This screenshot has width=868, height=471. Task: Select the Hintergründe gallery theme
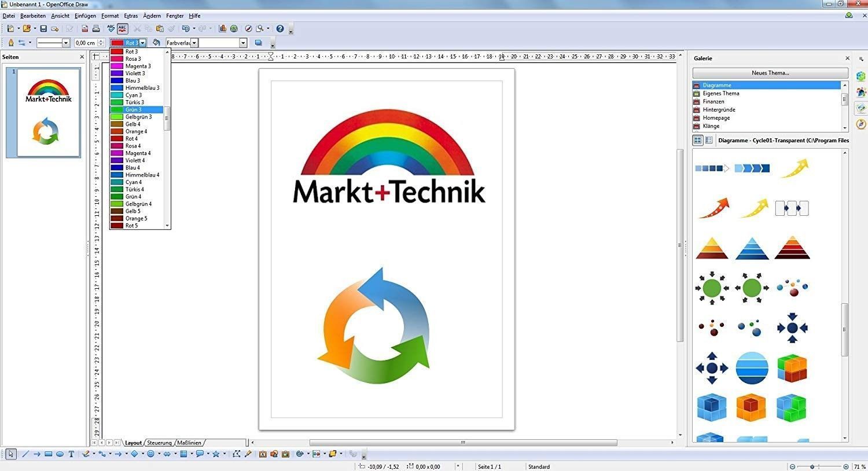click(x=719, y=109)
